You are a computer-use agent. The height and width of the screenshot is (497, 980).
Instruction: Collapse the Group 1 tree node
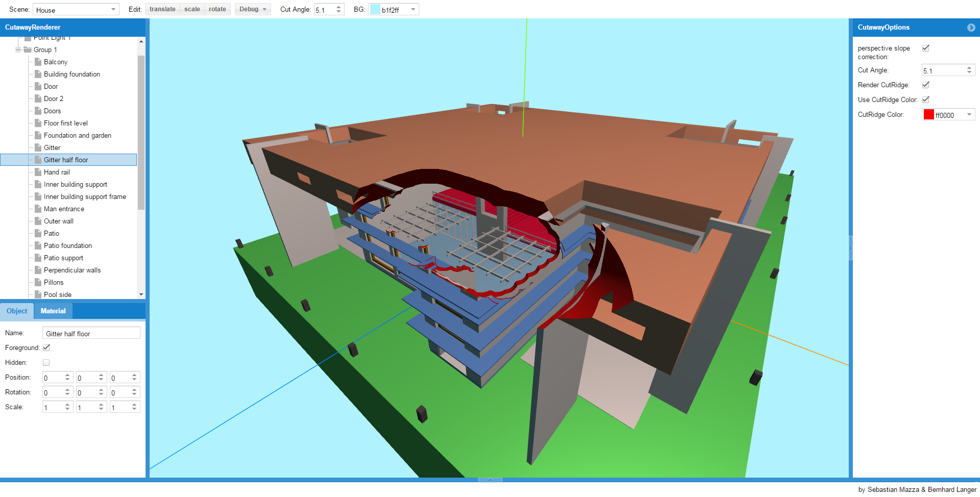tap(18, 49)
